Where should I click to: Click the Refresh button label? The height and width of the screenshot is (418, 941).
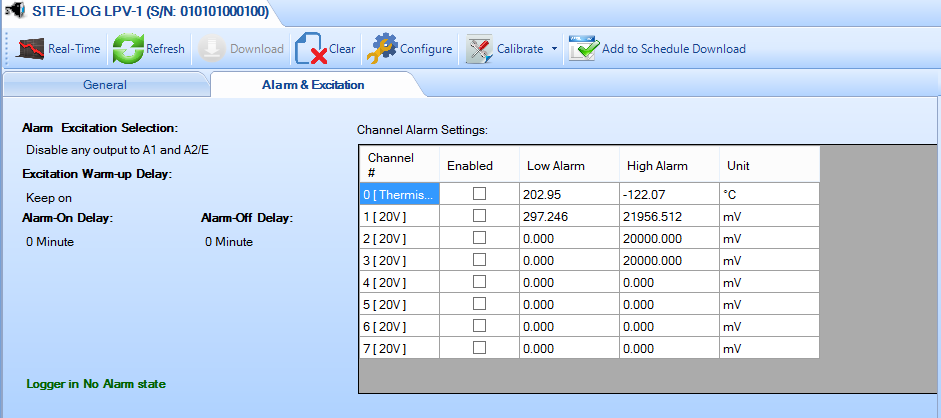[165, 49]
